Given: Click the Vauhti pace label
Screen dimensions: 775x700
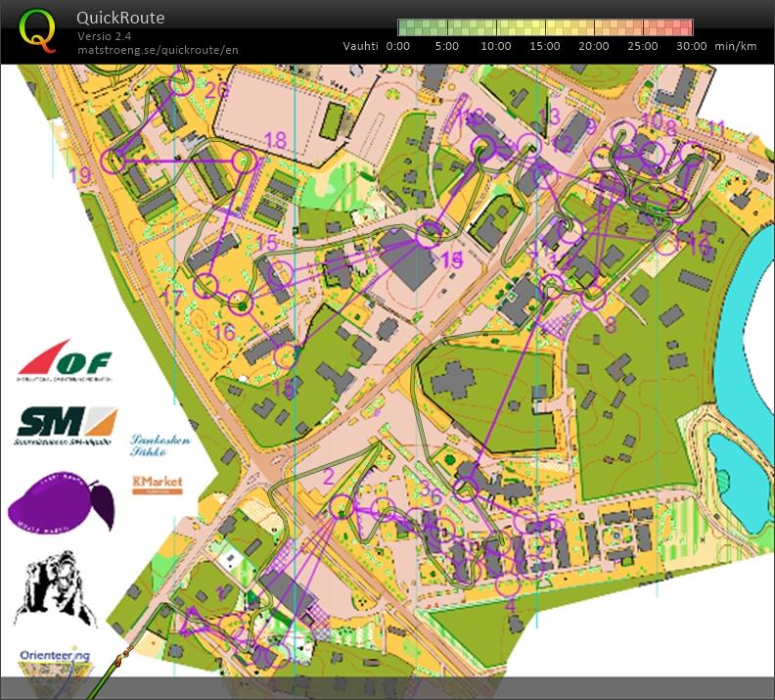Looking at the screenshot, I should click(x=361, y=46).
